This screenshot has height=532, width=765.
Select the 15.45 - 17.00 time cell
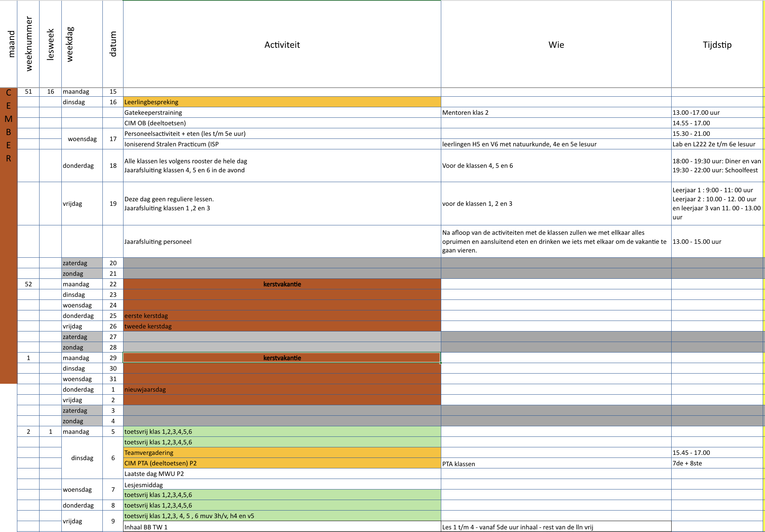717,453
